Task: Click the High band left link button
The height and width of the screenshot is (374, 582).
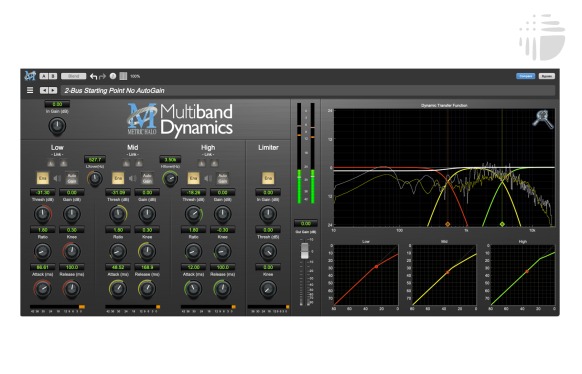Action: [202, 163]
